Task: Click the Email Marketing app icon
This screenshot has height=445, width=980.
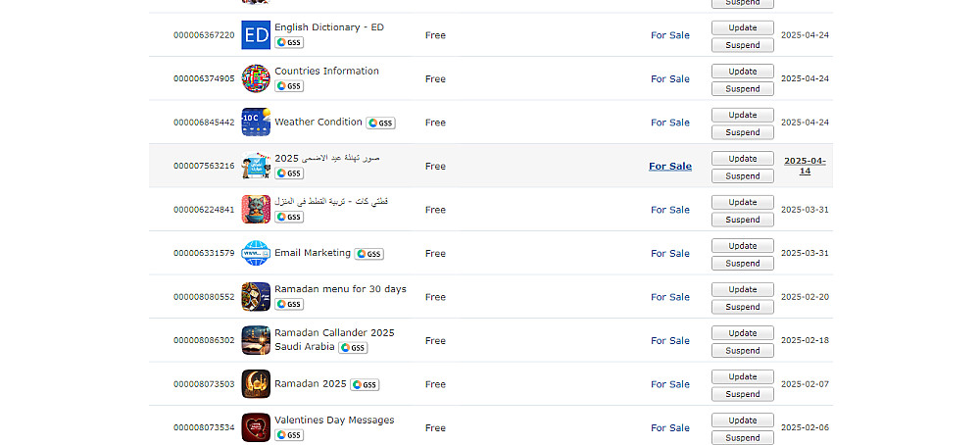Action: pyautogui.click(x=256, y=254)
